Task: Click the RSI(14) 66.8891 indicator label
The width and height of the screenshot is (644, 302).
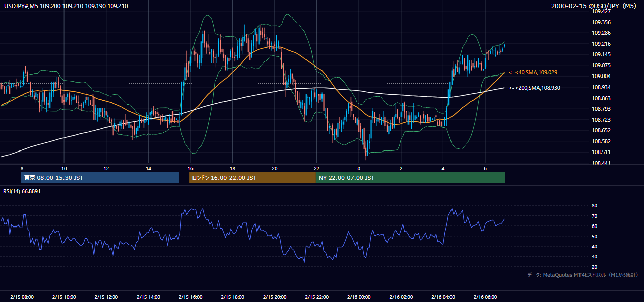Action: [x=22, y=191]
